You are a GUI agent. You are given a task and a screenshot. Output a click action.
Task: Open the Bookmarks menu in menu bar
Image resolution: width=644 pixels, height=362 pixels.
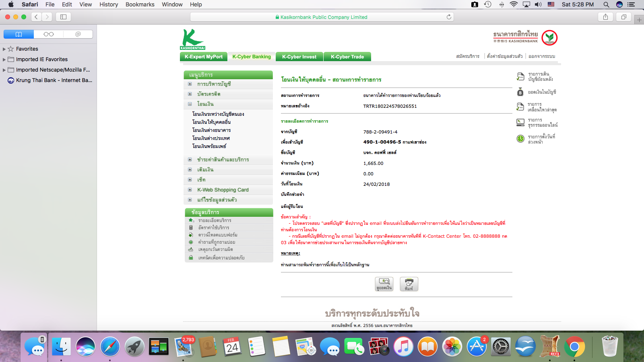point(140,4)
